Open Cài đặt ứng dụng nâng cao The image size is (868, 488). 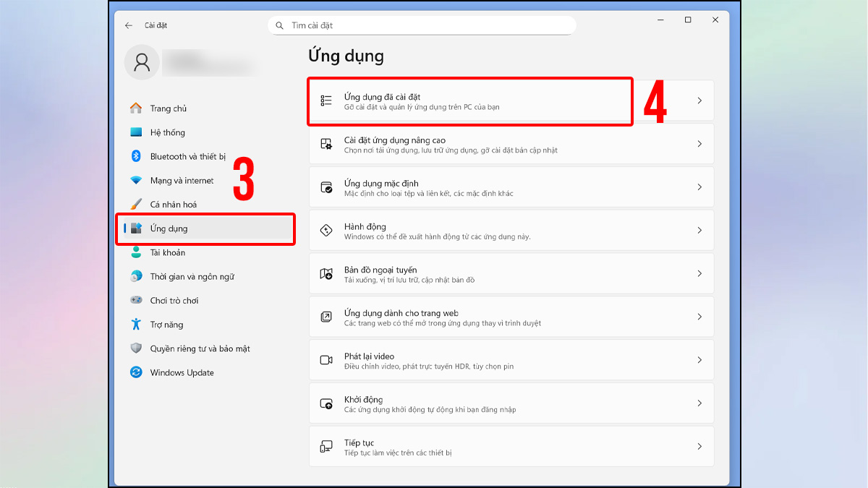tap(511, 144)
